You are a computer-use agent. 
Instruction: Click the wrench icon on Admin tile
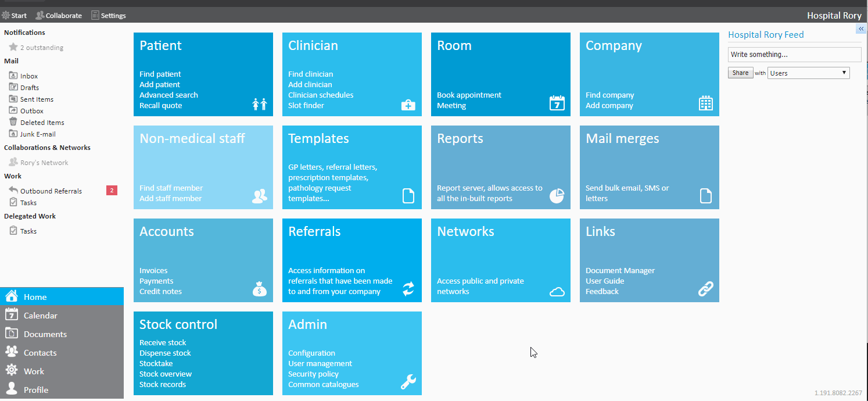click(408, 382)
